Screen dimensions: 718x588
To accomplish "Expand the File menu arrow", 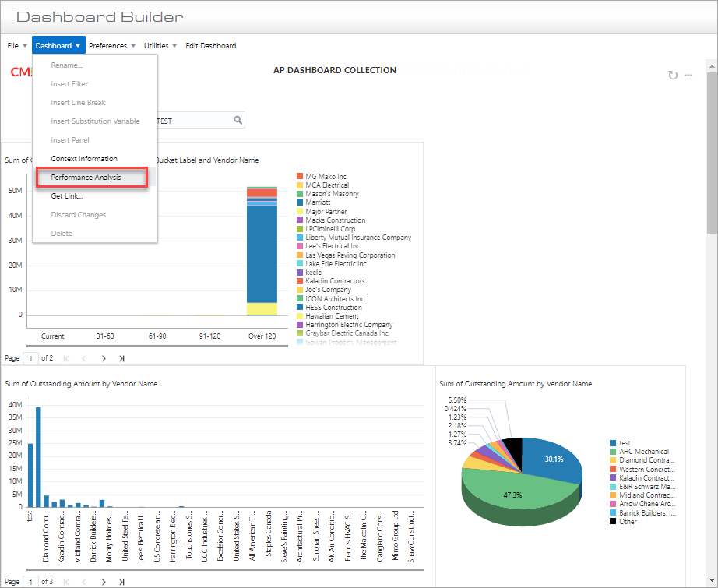I will click(25, 46).
